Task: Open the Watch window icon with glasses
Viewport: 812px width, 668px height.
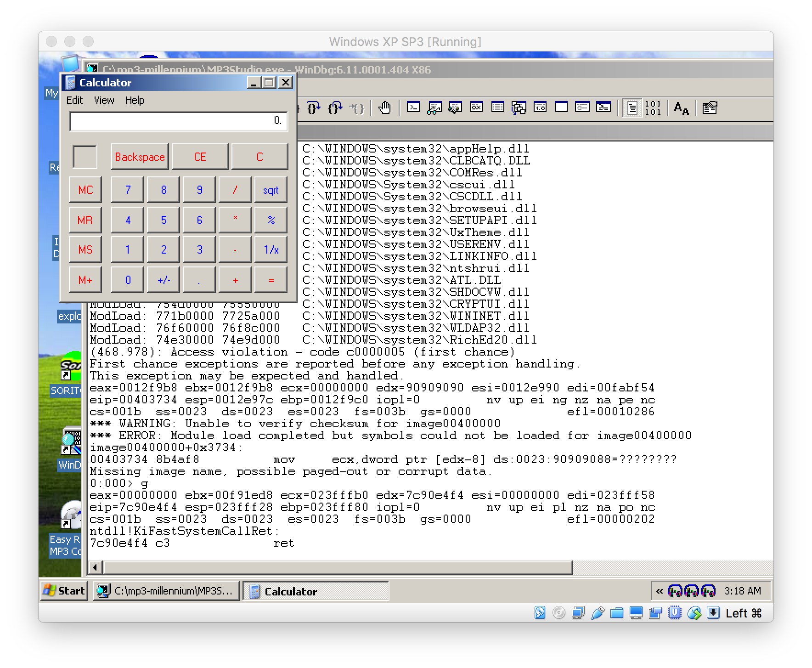Action: [434, 108]
